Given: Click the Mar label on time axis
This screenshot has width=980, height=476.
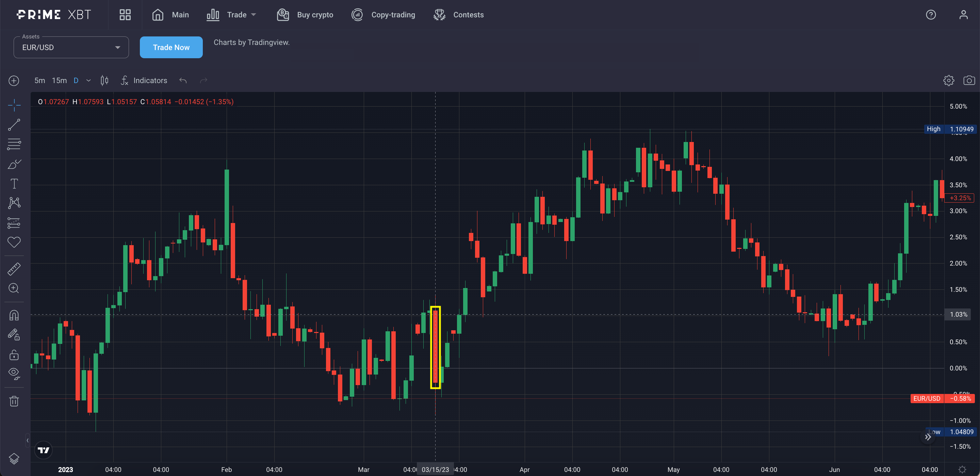Looking at the screenshot, I should point(363,470).
